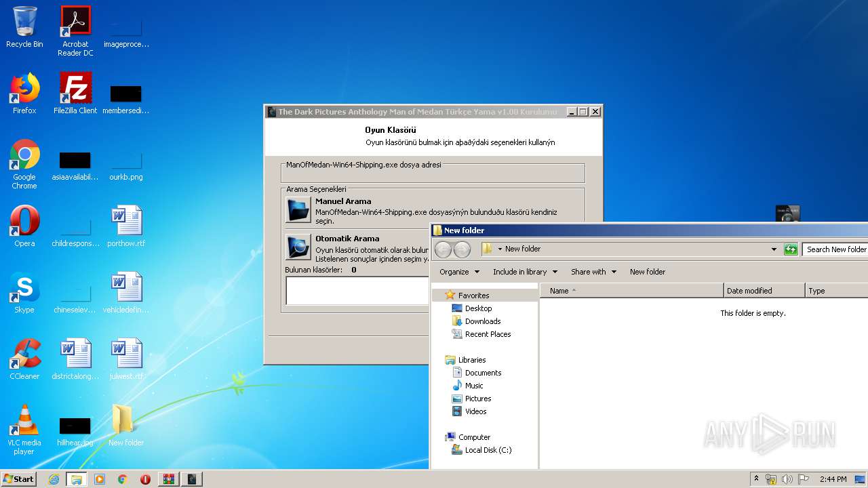Viewport: 868px width, 488px height.
Task: Select the julwest.rtf desktop file
Action: pos(126,359)
